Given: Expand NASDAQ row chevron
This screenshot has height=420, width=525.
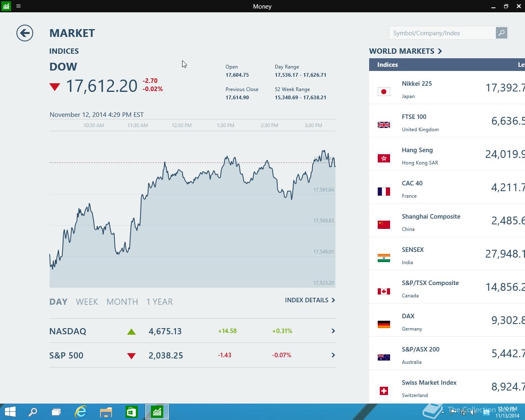Looking at the screenshot, I should pyautogui.click(x=333, y=331).
